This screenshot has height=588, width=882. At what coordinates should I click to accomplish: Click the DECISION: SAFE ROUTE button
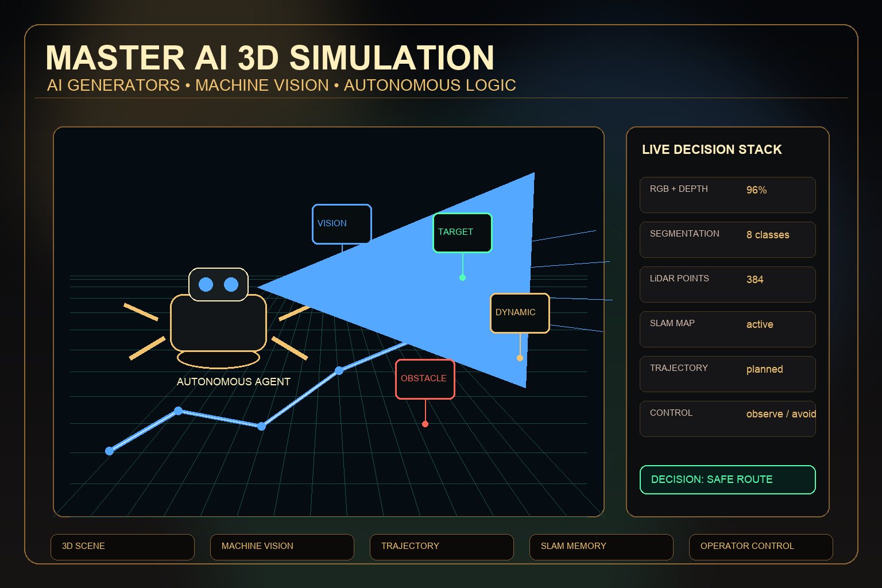(x=728, y=479)
